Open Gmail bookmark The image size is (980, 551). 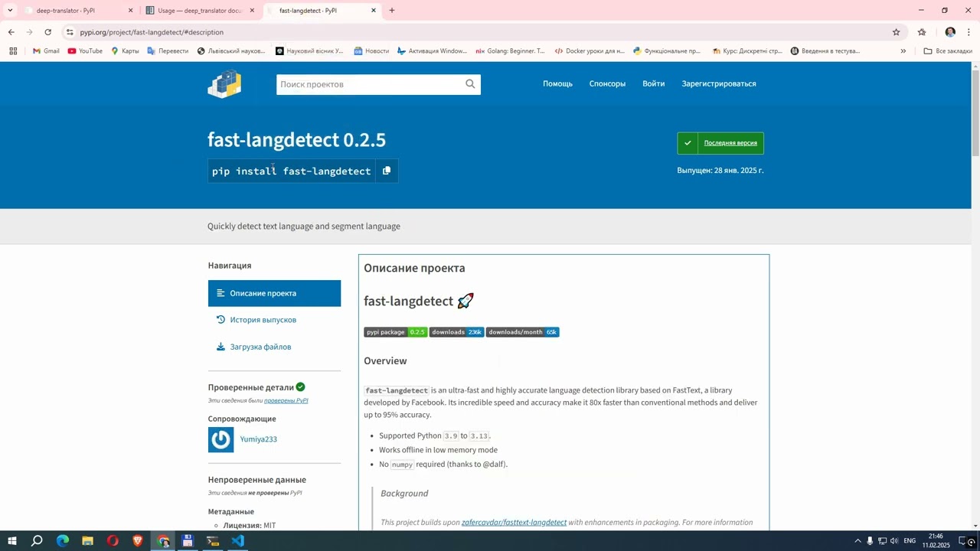(46, 51)
